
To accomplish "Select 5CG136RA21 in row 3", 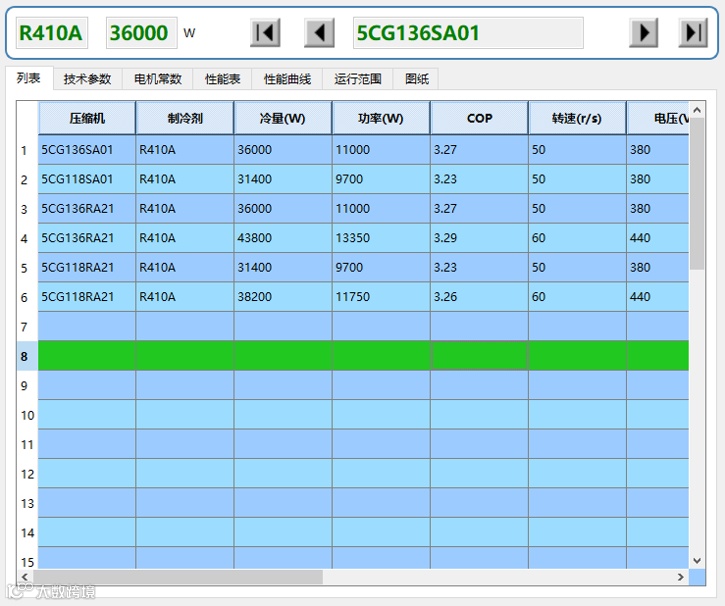I will [87, 208].
